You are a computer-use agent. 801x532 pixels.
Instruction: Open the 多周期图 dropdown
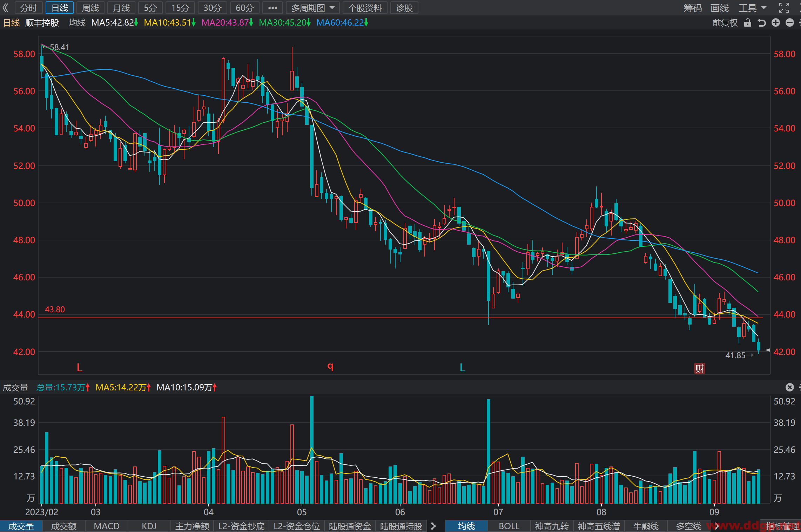[x=313, y=8]
